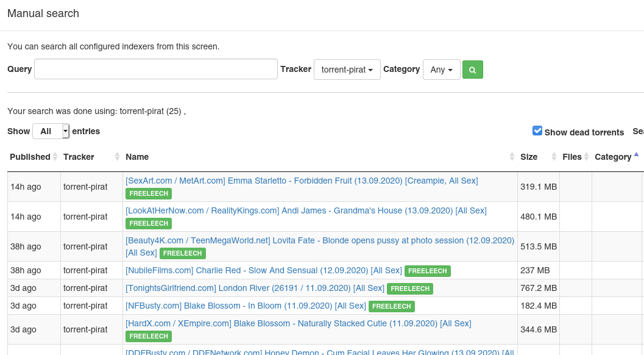Click the Size column header text
Image resolution: width=644 pixels, height=355 pixels.
click(529, 157)
